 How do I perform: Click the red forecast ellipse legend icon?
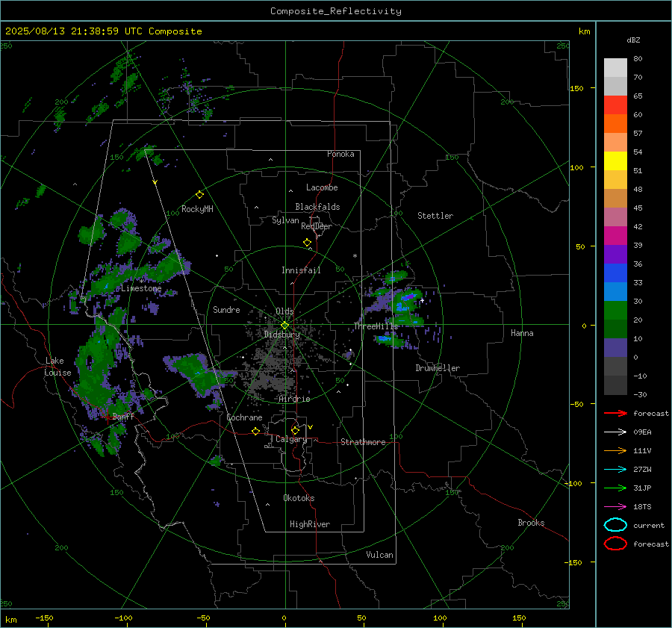[x=615, y=544]
